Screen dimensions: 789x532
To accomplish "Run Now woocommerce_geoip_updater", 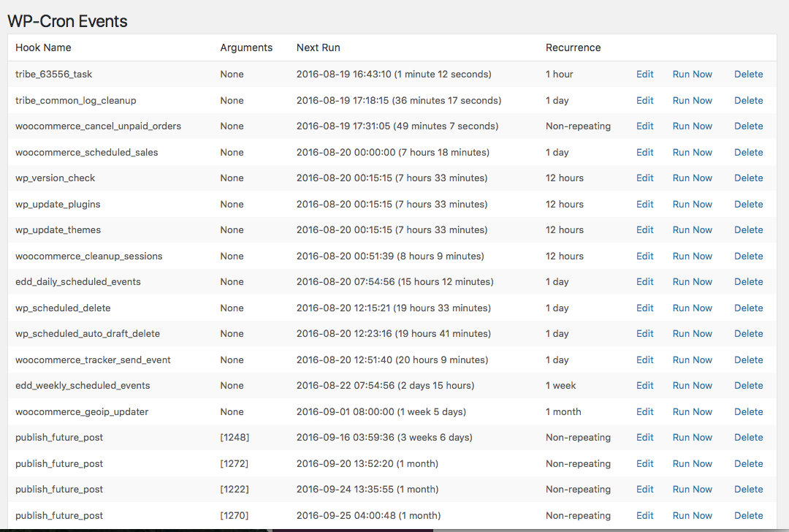I will tap(692, 412).
